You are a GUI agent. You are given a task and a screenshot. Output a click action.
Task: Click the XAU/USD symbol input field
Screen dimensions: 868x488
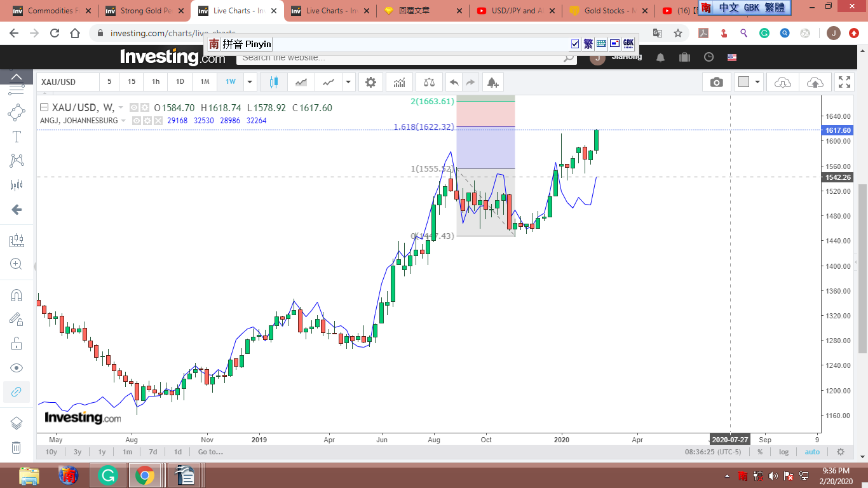click(67, 82)
